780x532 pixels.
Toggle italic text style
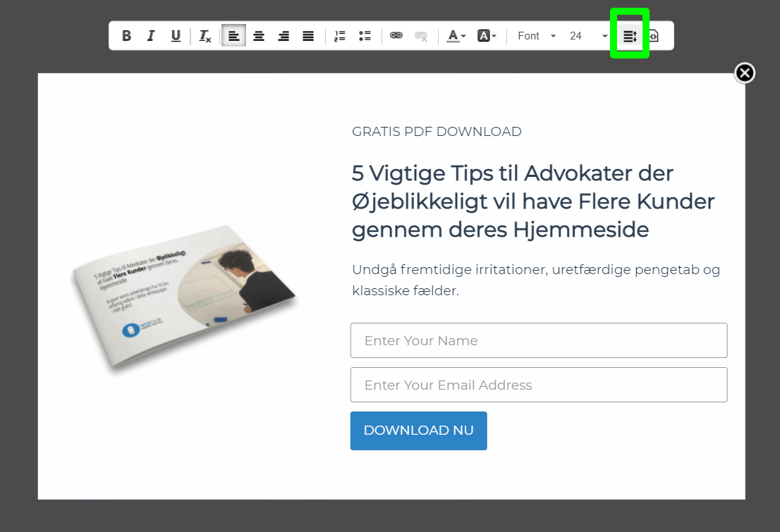click(x=151, y=36)
